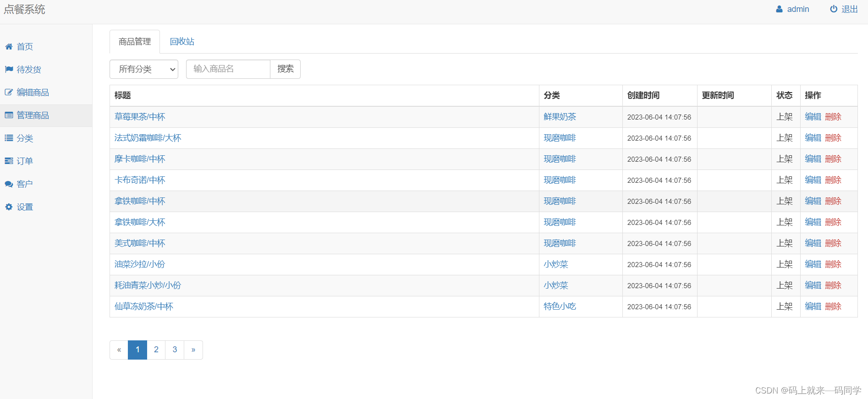Viewport: 868px width, 399px height.
Task: Click the next page » arrow
Action: (193, 350)
